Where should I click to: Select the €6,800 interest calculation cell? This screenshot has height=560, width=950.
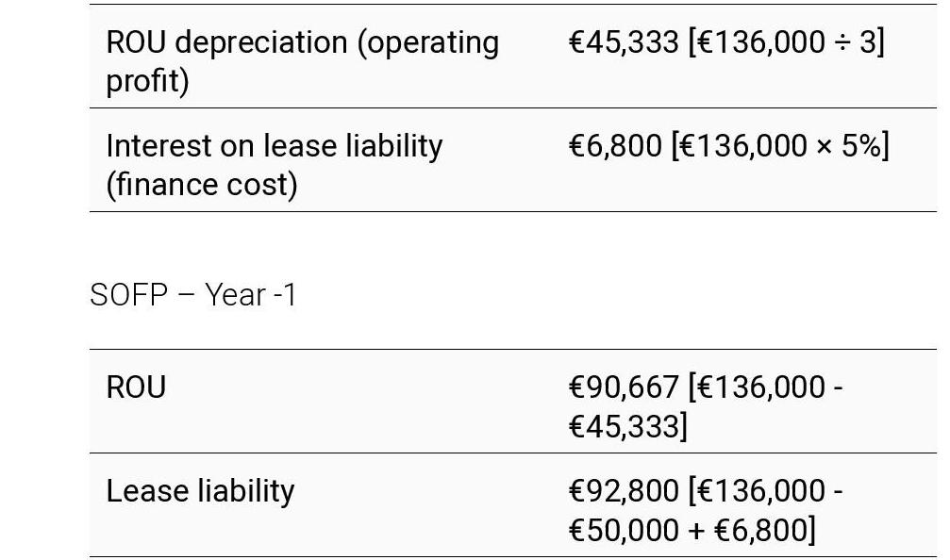point(729,146)
